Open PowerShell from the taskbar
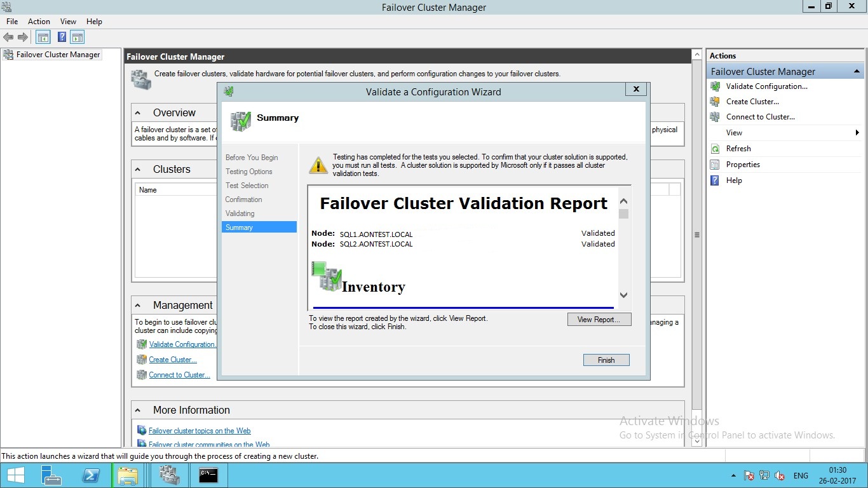This screenshot has width=868, height=488. [x=91, y=475]
